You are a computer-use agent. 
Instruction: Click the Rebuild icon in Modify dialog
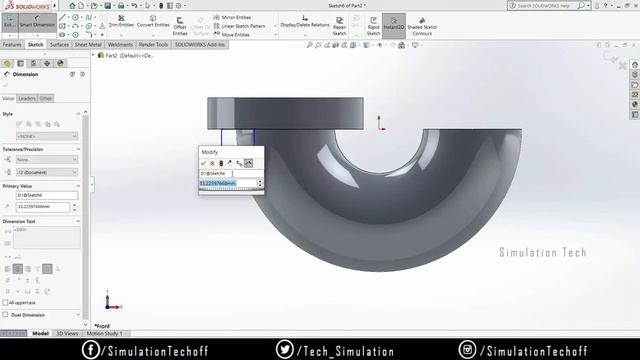(x=221, y=163)
